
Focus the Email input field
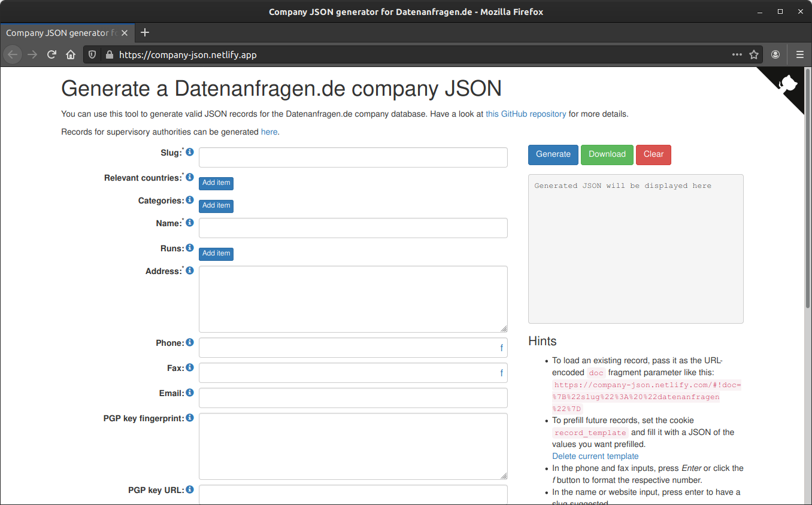353,398
